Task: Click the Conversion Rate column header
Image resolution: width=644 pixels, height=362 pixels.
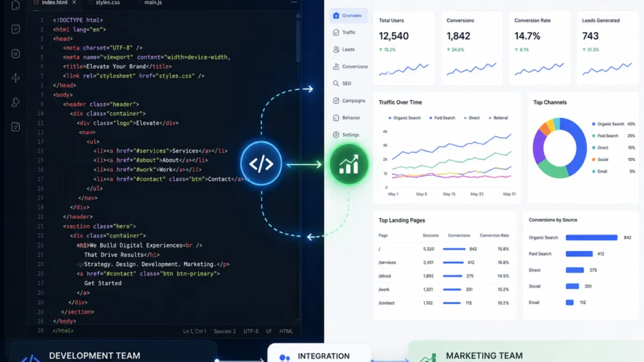Action: tap(494, 235)
